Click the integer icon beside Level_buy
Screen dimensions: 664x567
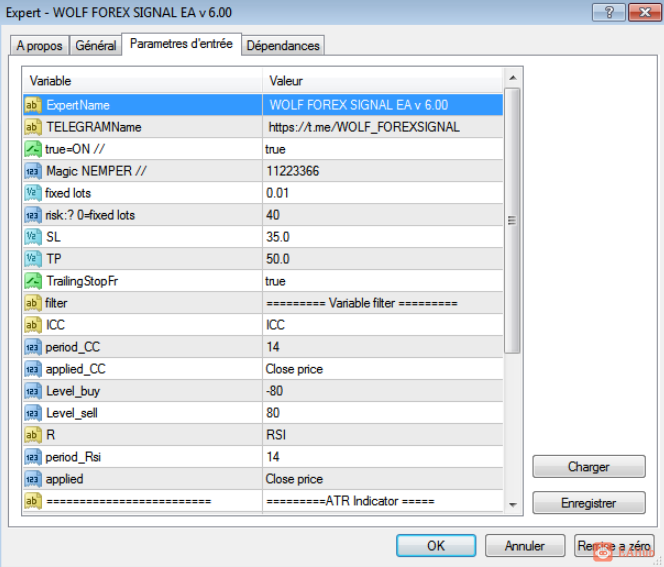(x=33, y=391)
